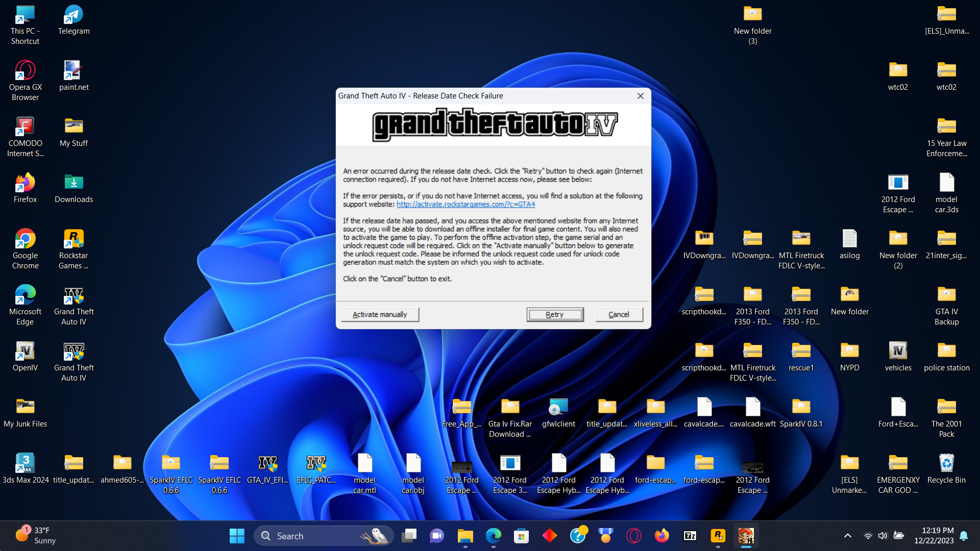Open the GTA IV Backup folder
The width and height of the screenshot is (980, 551).
pyautogui.click(x=946, y=295)
